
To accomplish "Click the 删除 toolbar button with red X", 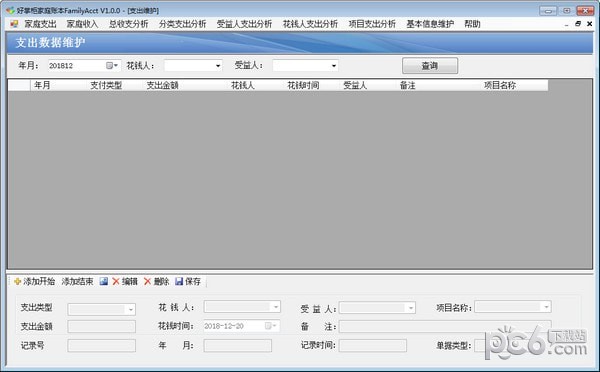I will pos(157,282).
